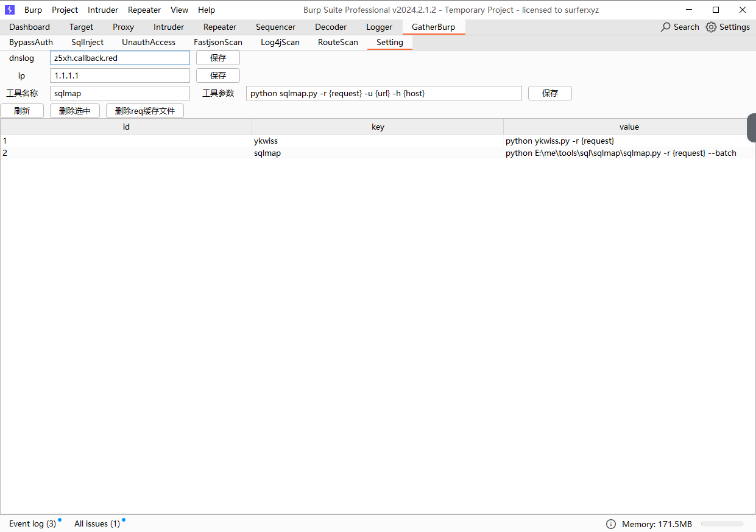The image size is (756, 532).
Task: Switch to the Decoder tab
Action: pyautogui.click(x=331, y=27)
